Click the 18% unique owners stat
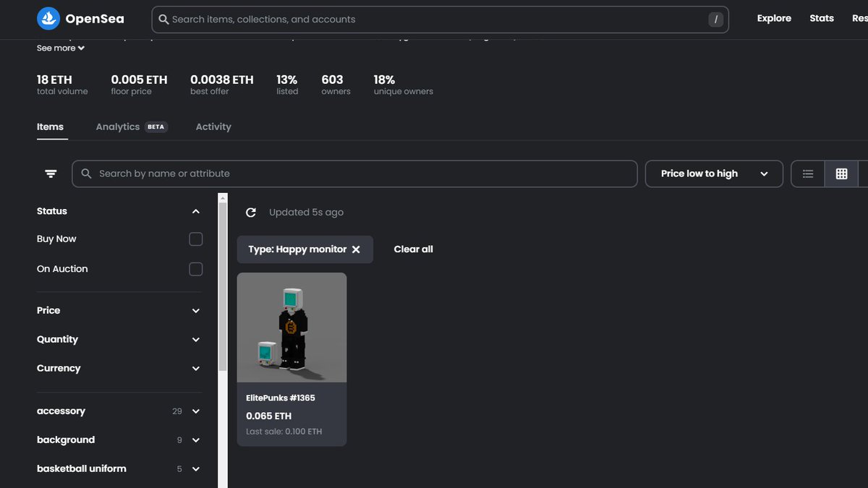 point(404,85)
